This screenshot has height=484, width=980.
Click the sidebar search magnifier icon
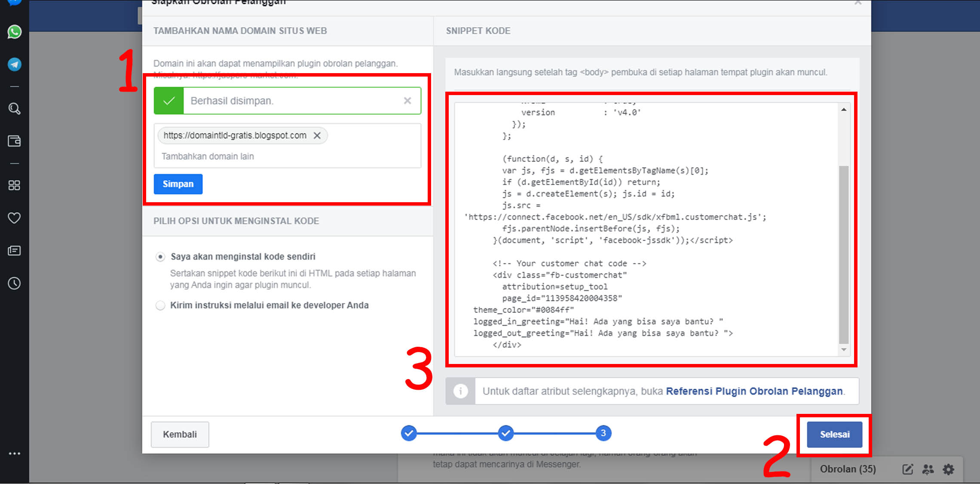coord(14,108)
